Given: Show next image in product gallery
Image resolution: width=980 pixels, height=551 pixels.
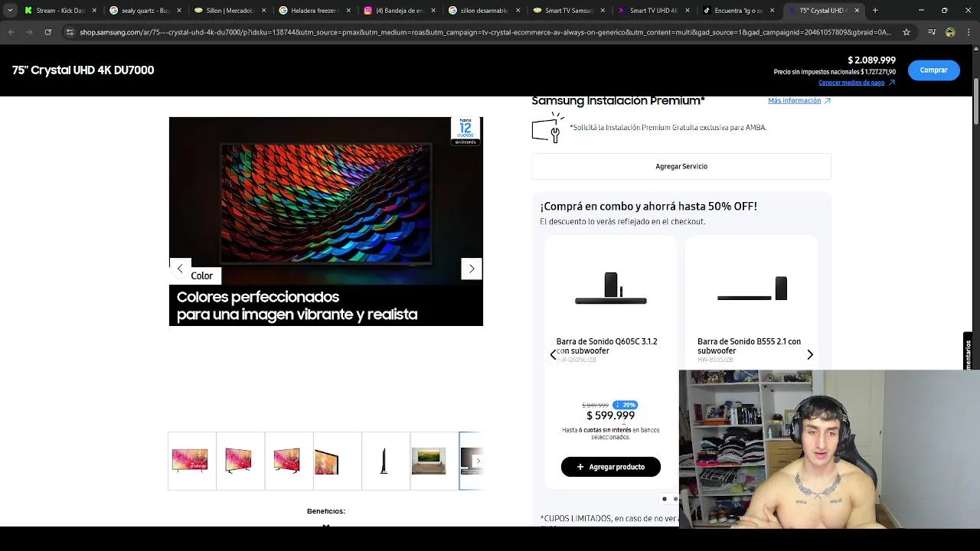Looking at the screenshot, I should pos(472,269).
